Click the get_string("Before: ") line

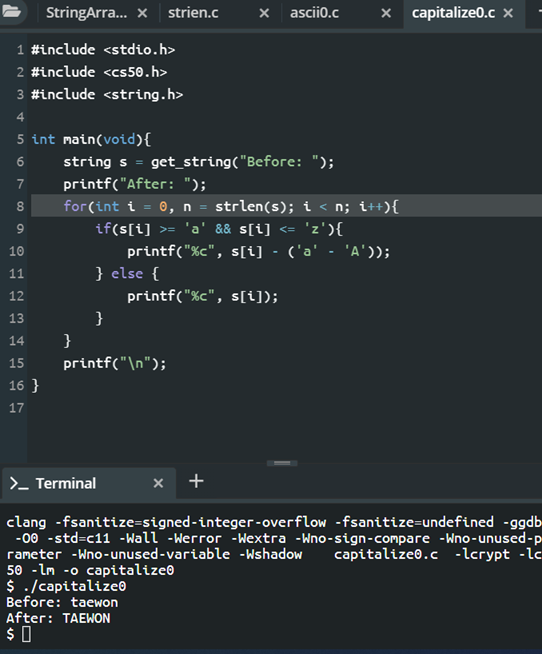(x=199, y=162)
